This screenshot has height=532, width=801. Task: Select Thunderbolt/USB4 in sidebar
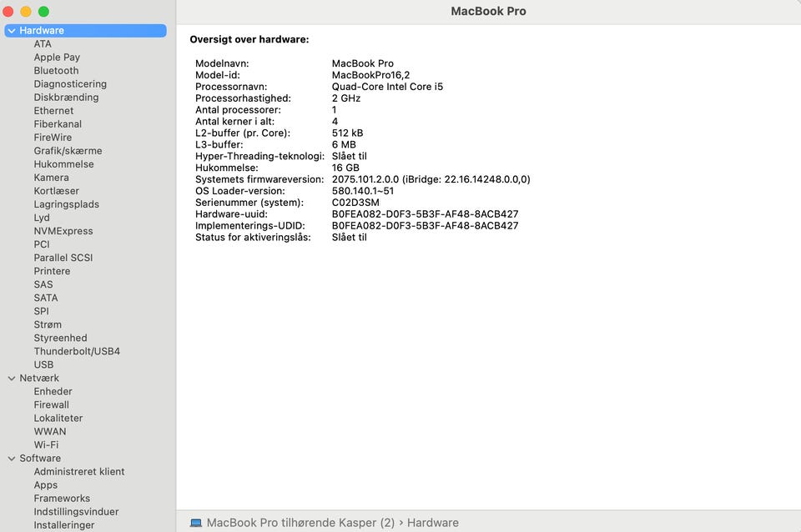pyautogui.click(x=77, y=351)
